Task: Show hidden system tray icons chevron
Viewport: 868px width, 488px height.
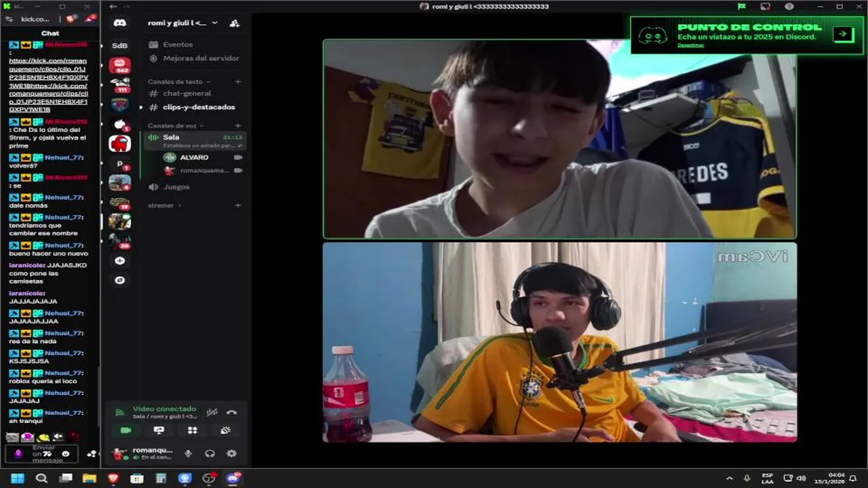Action: 730,479
